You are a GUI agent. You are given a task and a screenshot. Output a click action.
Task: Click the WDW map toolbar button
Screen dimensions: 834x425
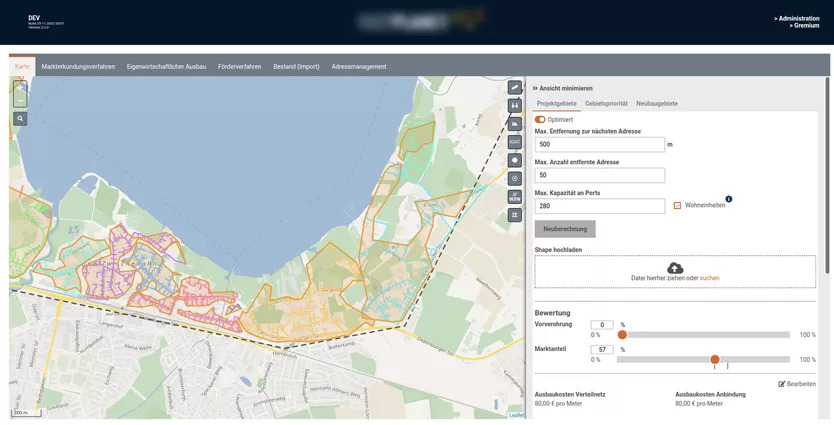(x=515, y=197)
